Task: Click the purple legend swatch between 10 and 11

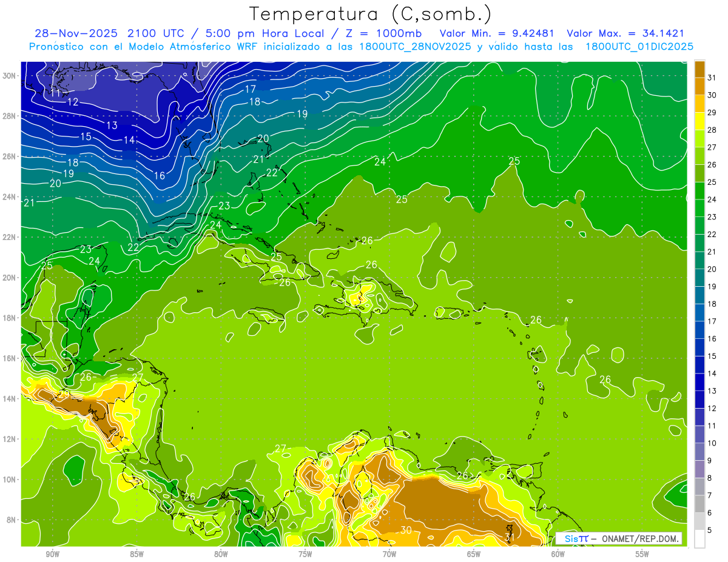Action: pyautogui.click(x=699, y=435)
